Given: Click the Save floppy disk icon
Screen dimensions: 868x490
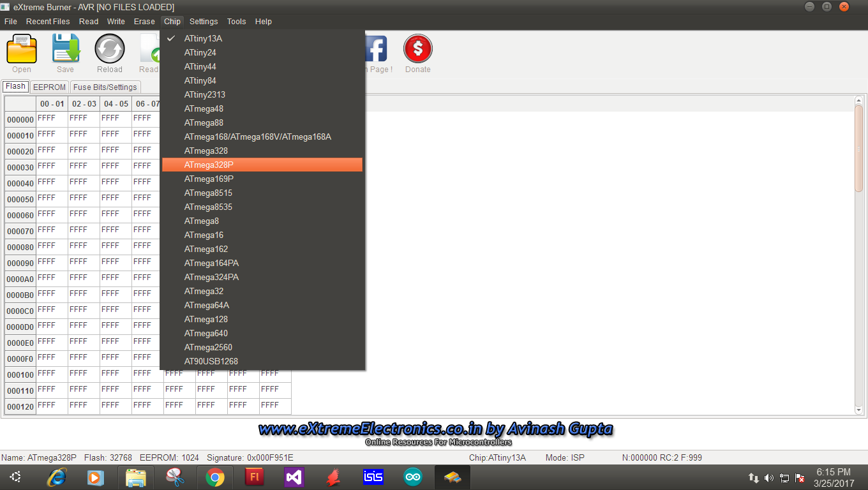Looking at the screenshot, I should click(x=66, y=49).
